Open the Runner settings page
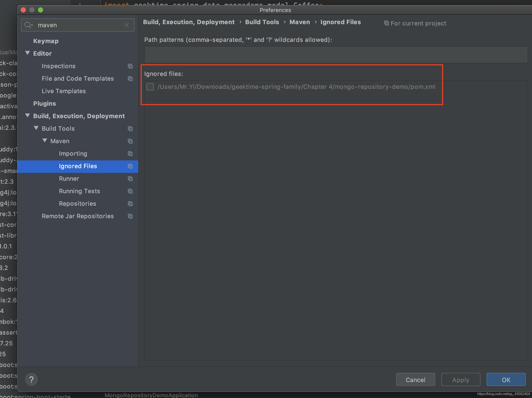The width and height of the screenshot is (532, 398). click(x=69, y=179)
